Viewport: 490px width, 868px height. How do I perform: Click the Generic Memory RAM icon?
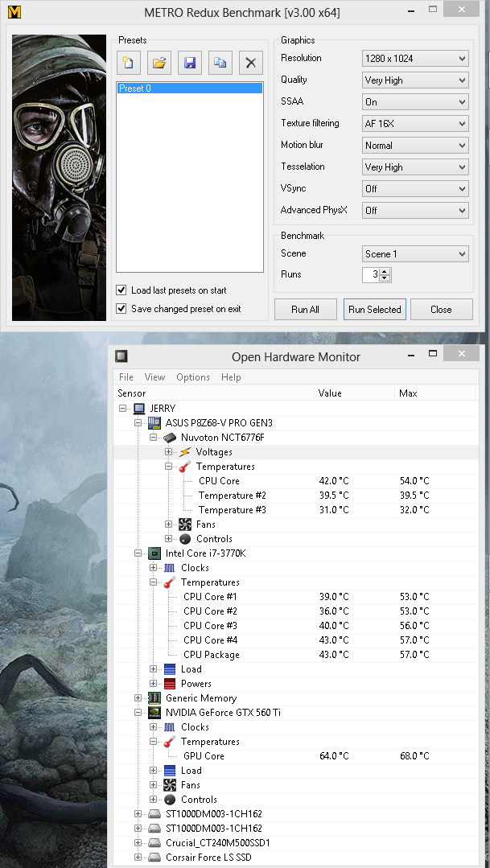point(154,697)
